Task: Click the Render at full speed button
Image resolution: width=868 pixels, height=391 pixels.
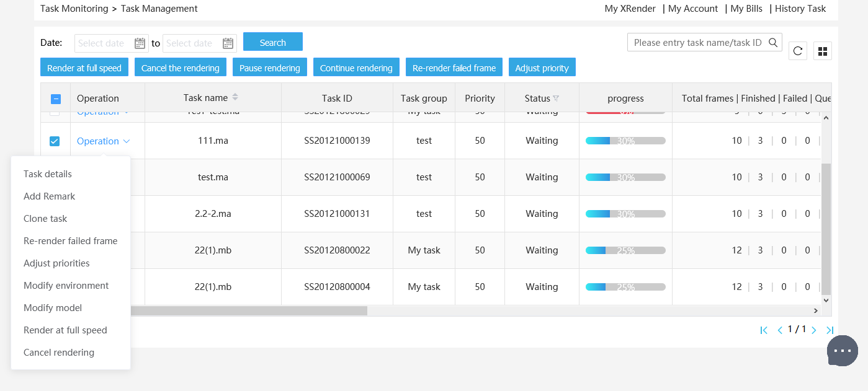Action: tap(84, 68)
